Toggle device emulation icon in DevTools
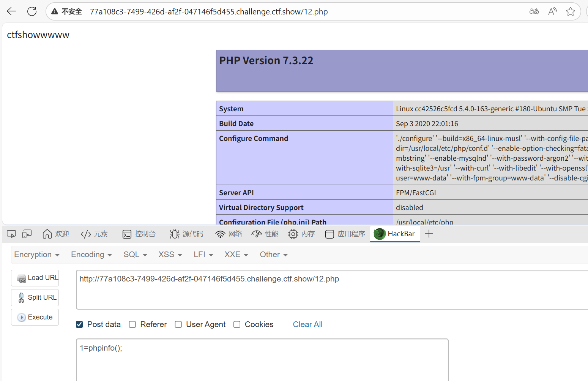 27,234
